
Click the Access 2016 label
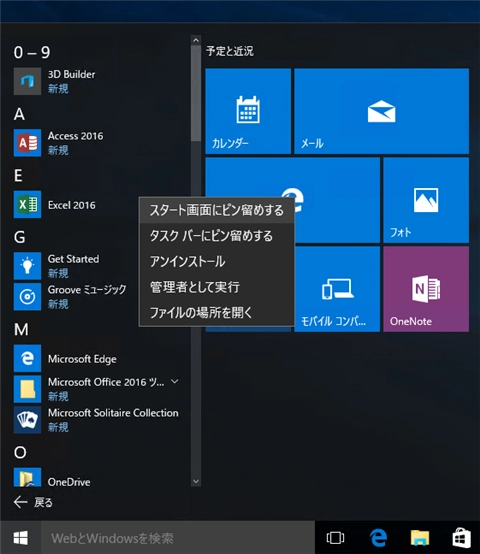tap(76, 136)
